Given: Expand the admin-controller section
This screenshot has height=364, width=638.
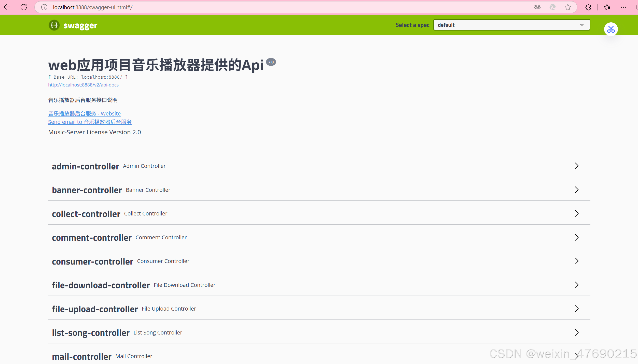Looking at the screenshot, I should (x=86, y=166).
